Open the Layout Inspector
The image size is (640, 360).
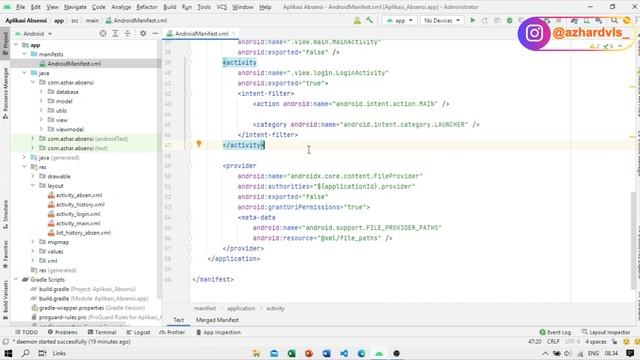click(x=606, y=332)
